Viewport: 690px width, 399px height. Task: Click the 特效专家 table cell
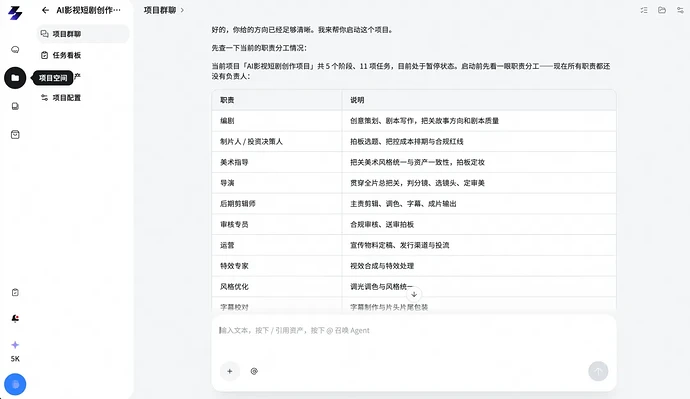tap(277, 266)
